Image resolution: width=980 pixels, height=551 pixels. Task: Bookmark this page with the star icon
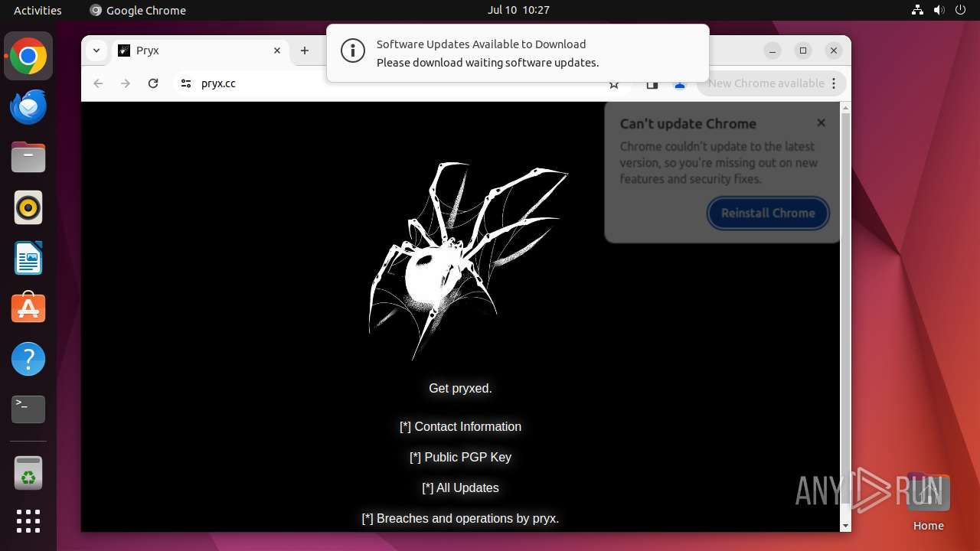pyautogui.click(x=614, y=84)
